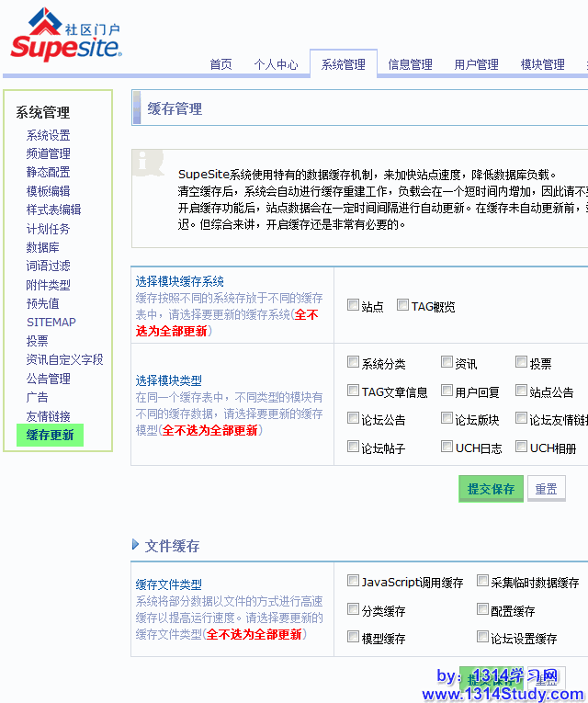Select the 论坛帖子 checkbox
This screenshot has height=703, width=588.
(x=354, y=448)
